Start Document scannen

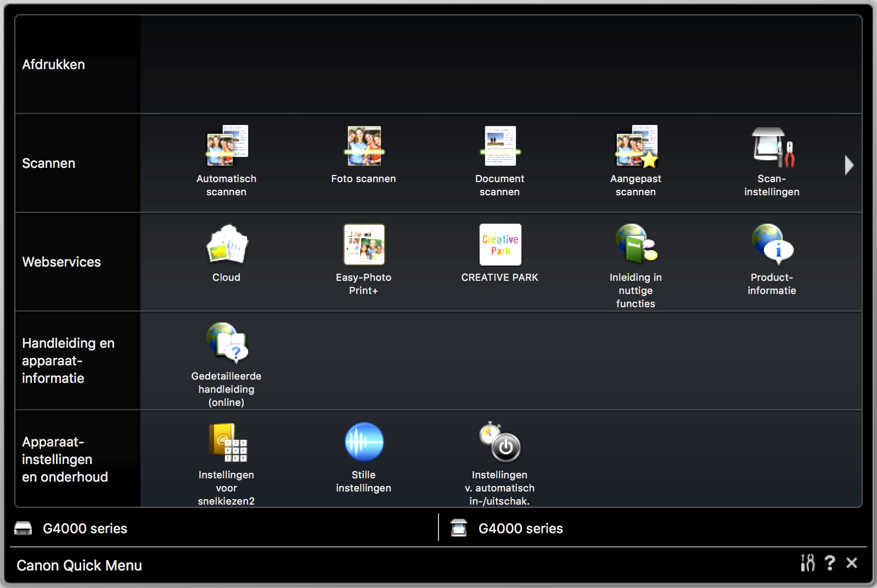pyautogui.click(x=499, y=146)
